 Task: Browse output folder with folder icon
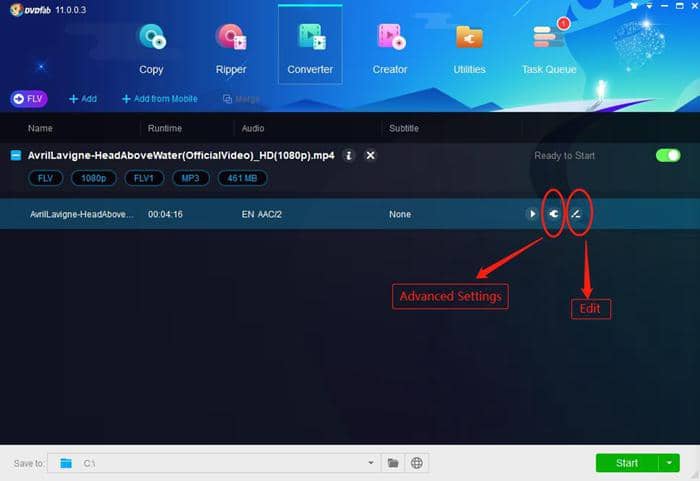click(393, 463)
